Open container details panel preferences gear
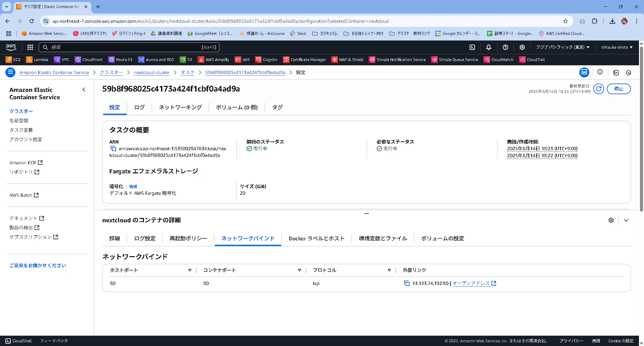The image size is (644, 346). point(611,220)
